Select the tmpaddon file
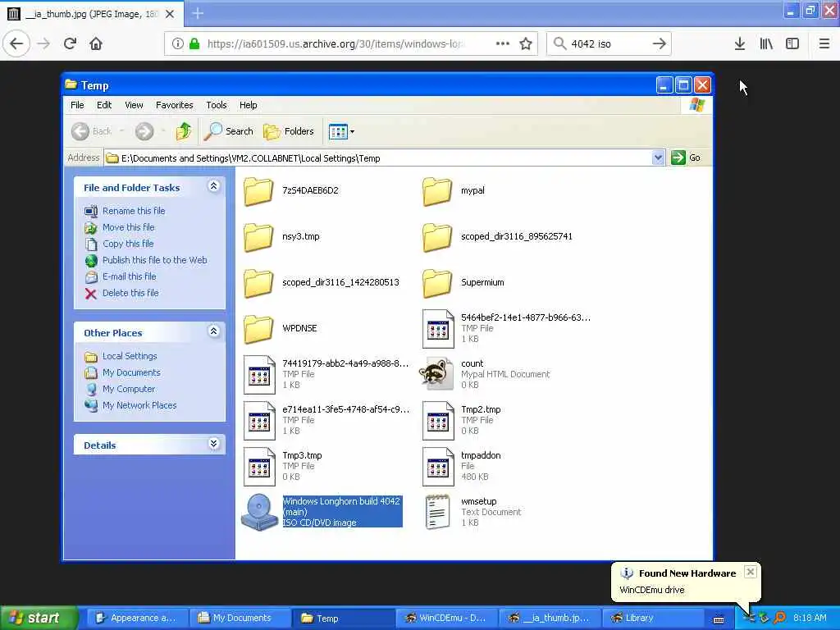The height and width of the screenshot is (630, 840). pos(462,467)
